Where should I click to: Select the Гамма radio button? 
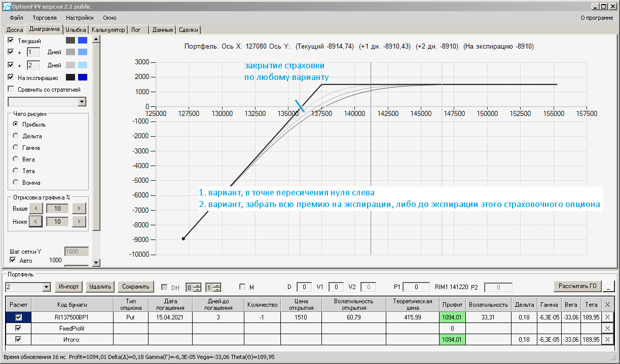pyautogui.click(x=16, y=147)
